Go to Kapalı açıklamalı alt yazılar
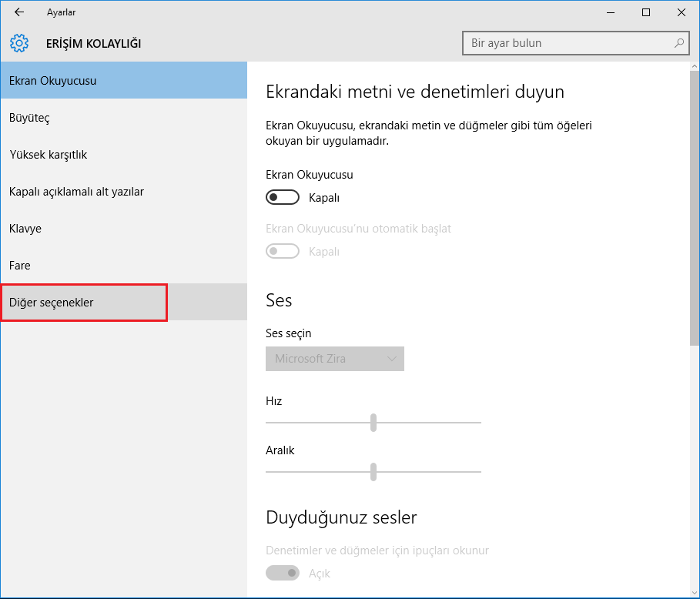Viewport: 700px width, 599px height. (123, 192)
